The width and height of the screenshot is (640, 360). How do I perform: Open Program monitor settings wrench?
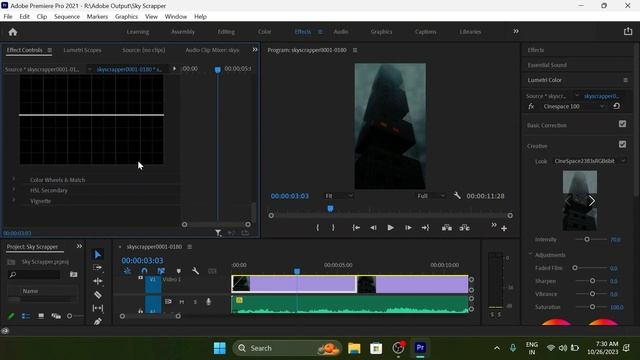[457, 196]
